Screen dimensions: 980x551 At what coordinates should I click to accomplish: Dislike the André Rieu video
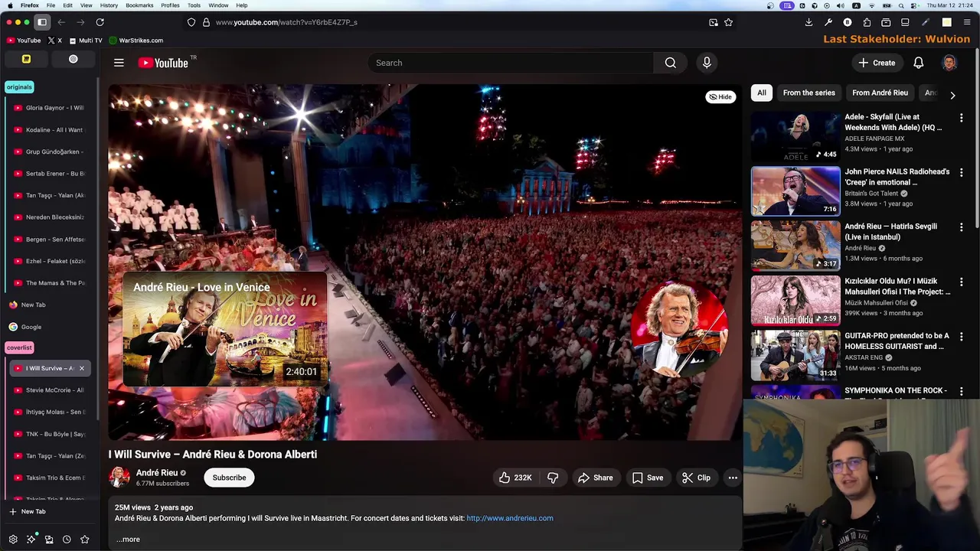tap(553, 478)
